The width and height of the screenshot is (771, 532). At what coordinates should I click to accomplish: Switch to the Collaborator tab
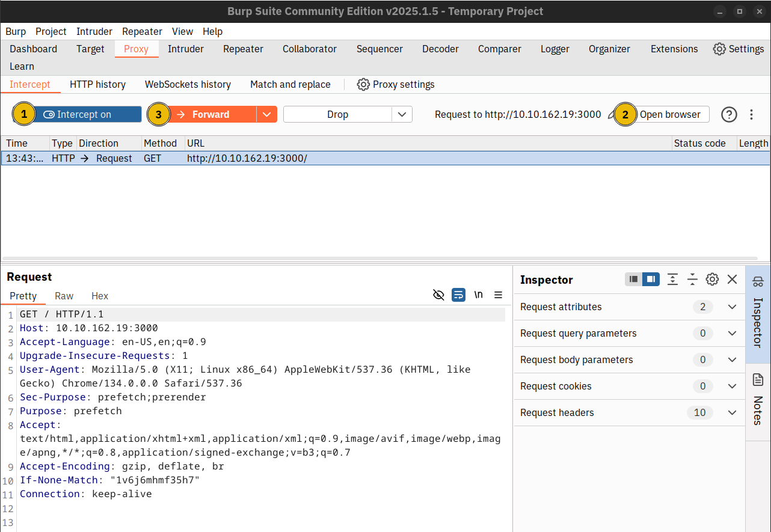coord(310,49)
